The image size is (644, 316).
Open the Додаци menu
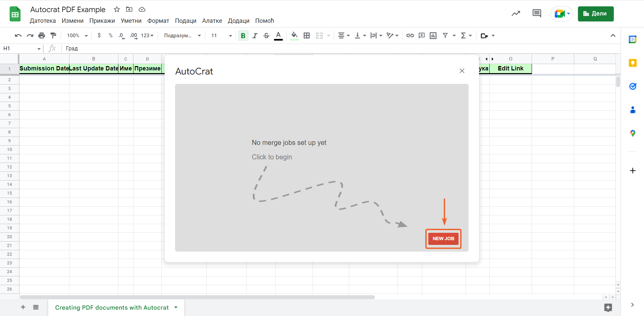[x=238, y=21]
